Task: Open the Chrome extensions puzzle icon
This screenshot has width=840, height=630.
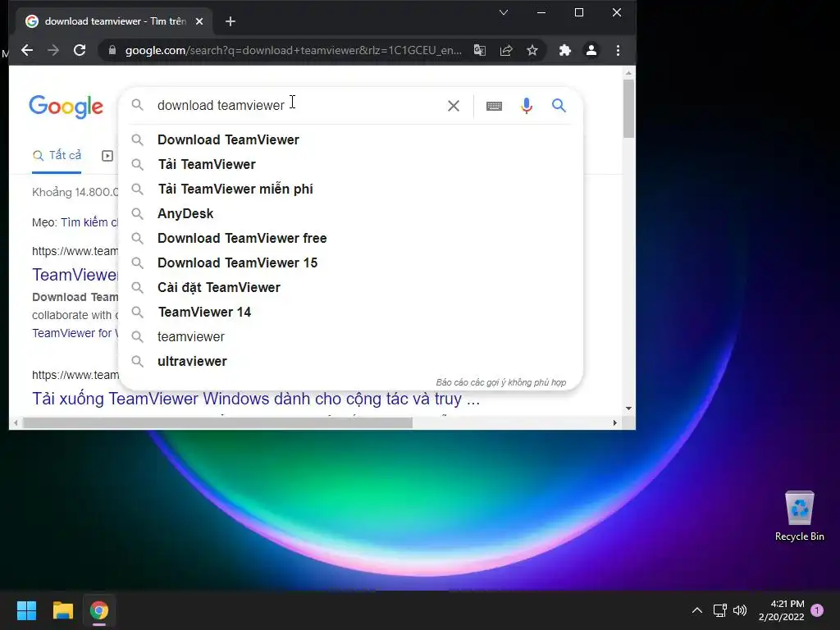Action: (564, 50)
